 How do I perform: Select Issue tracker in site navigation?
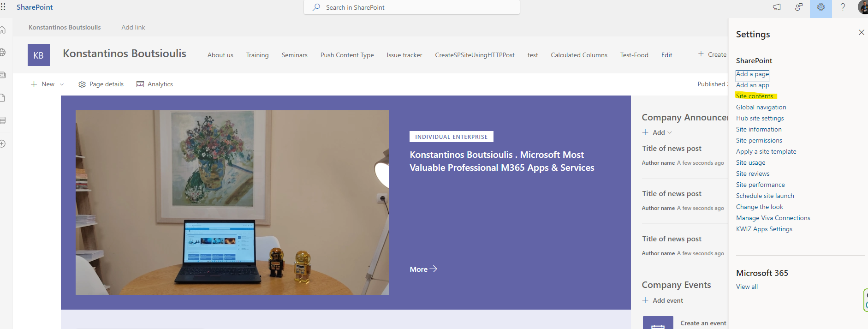[x=404, y=55]
